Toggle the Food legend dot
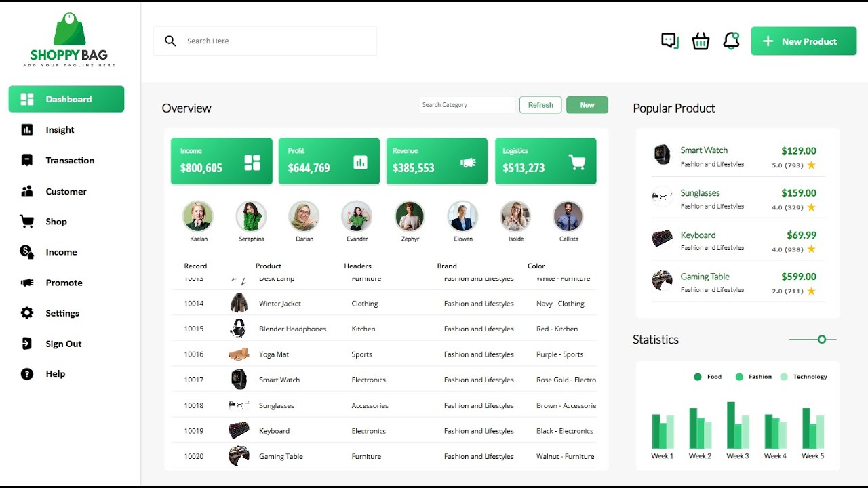868x488 pixels. [698, 377]
